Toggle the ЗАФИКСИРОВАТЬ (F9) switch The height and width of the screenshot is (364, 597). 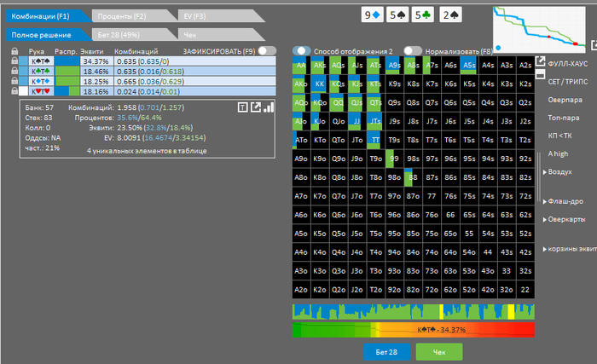[x=267, y=51]
